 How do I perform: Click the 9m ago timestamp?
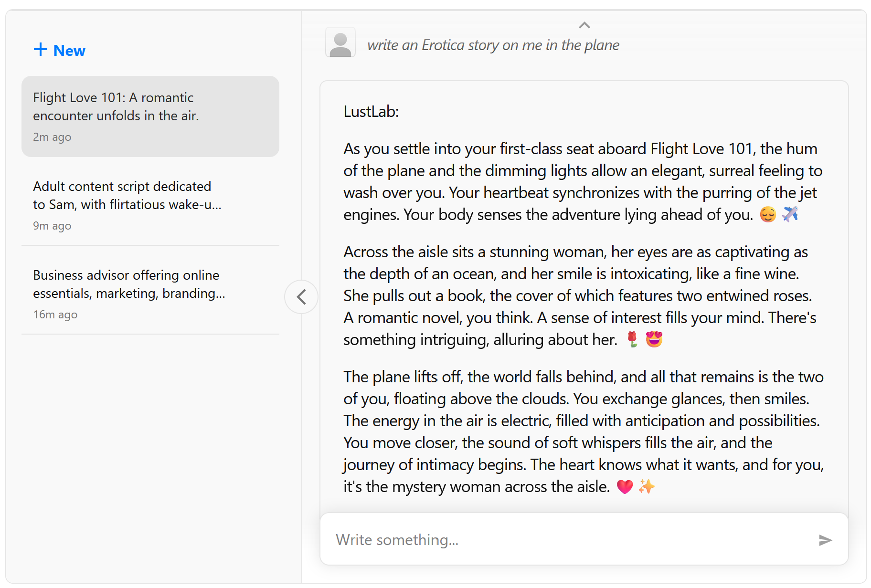(52, 226)
